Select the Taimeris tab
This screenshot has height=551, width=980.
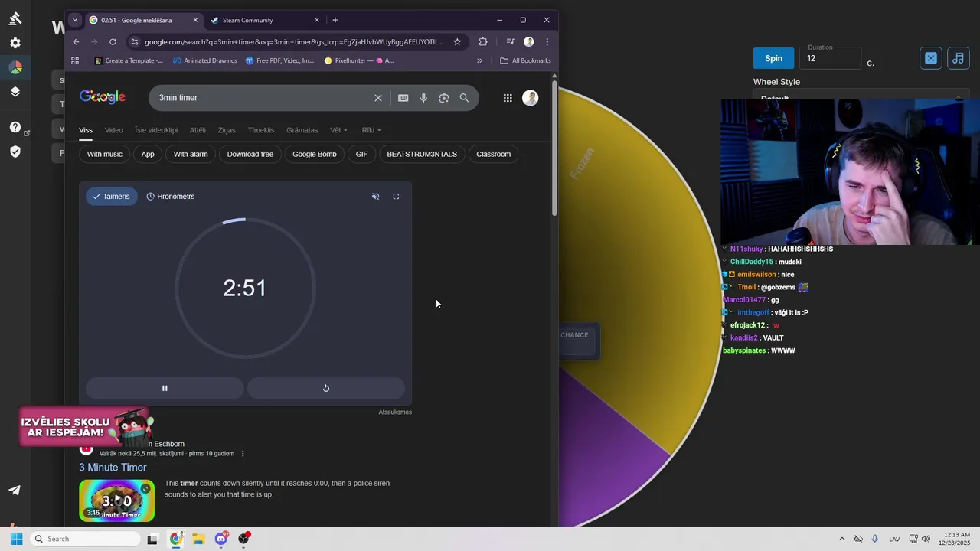112,197
